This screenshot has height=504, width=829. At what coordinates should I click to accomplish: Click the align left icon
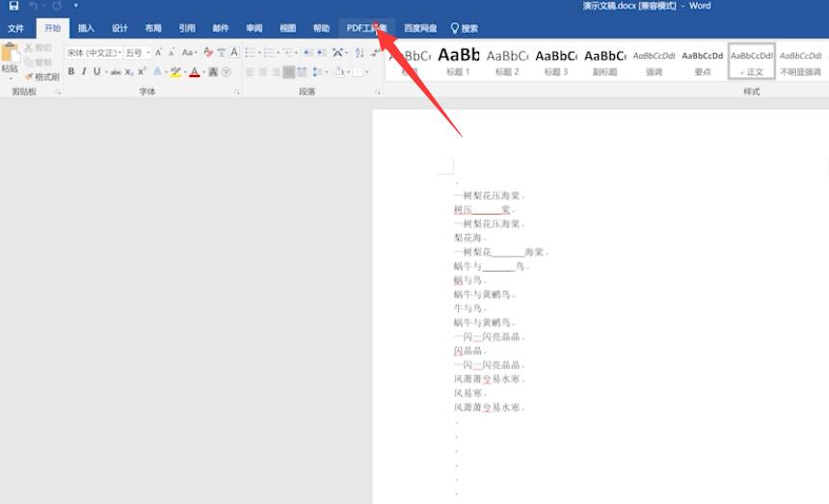tap(250, 72)
